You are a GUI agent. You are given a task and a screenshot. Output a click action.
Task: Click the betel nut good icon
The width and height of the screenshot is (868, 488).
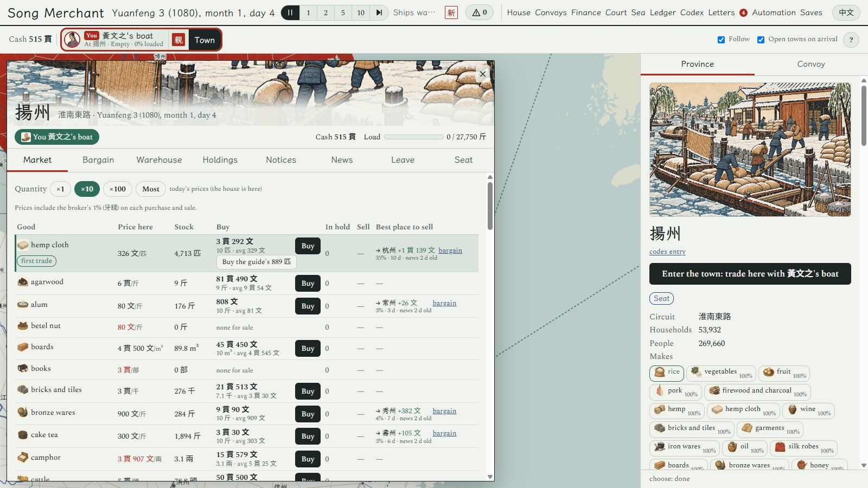tap(23, 326)
